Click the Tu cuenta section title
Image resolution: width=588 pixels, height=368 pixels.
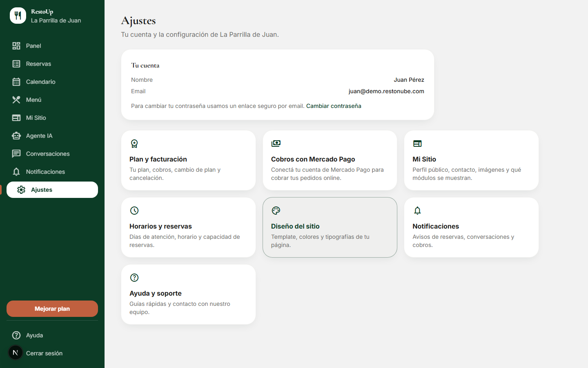[x=145, y=65]
